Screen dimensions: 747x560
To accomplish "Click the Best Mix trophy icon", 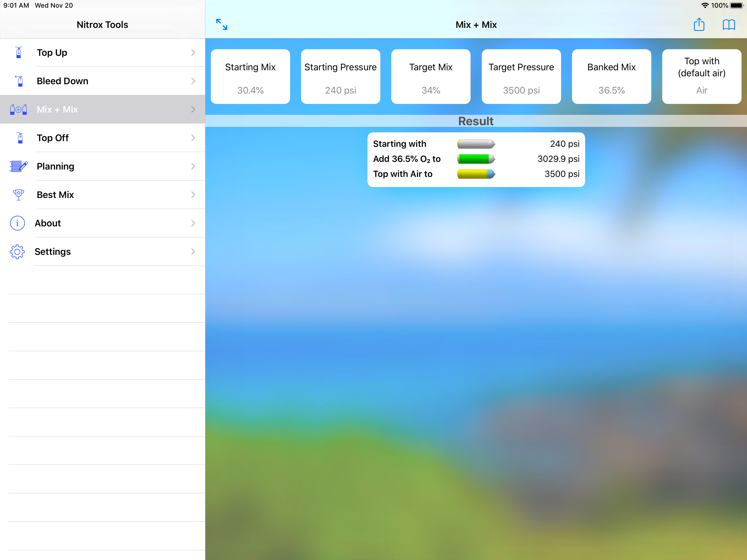I will (x=19, y=194).
